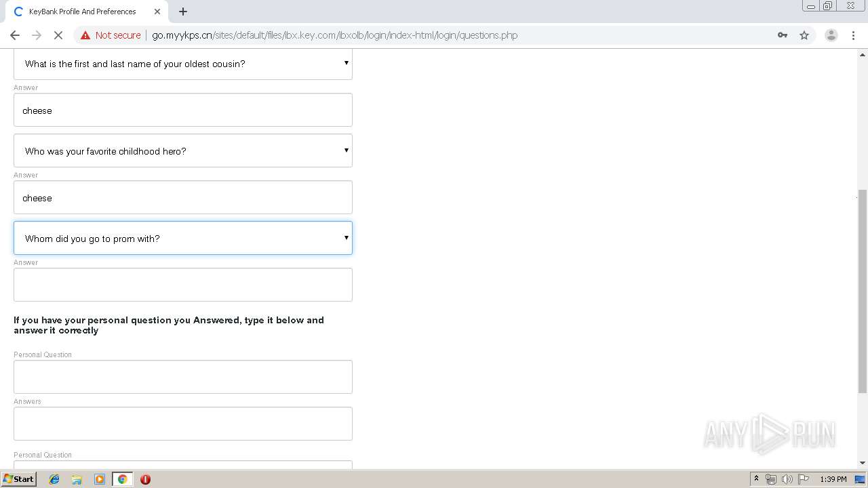Click the page vertical scrollbar thumb
This screenshot has height=488, width=868.
point(863,291)
